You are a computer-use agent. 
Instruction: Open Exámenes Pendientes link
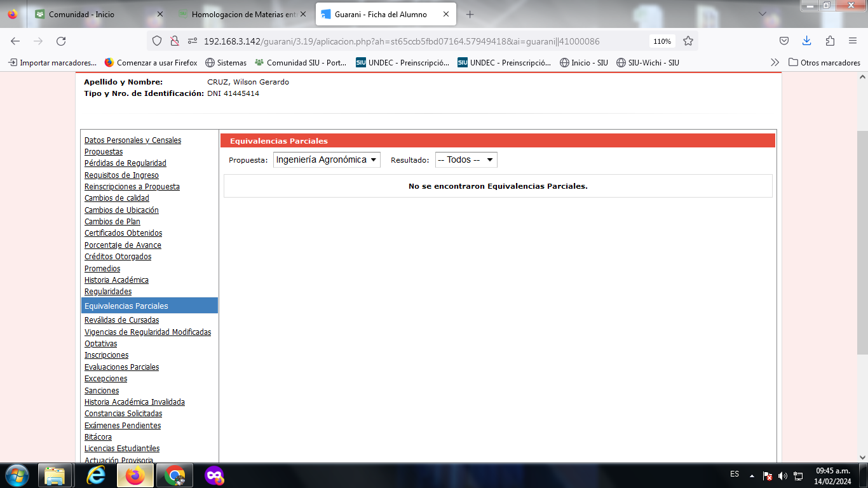[x=123, y=425]
